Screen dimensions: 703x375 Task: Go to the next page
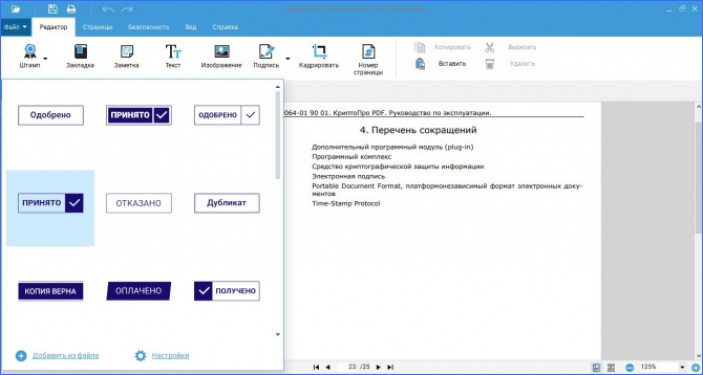pyautogui.click(x=378, y=367)
